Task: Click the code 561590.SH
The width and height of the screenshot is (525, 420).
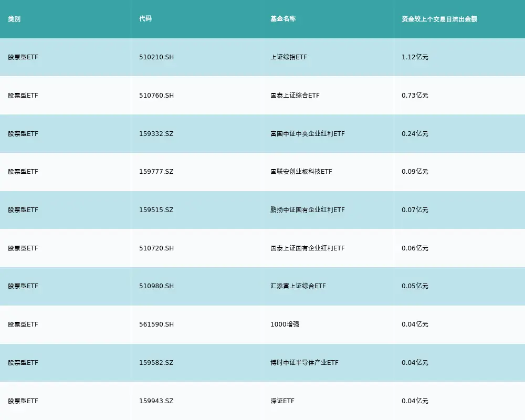Action: (156, 324)
